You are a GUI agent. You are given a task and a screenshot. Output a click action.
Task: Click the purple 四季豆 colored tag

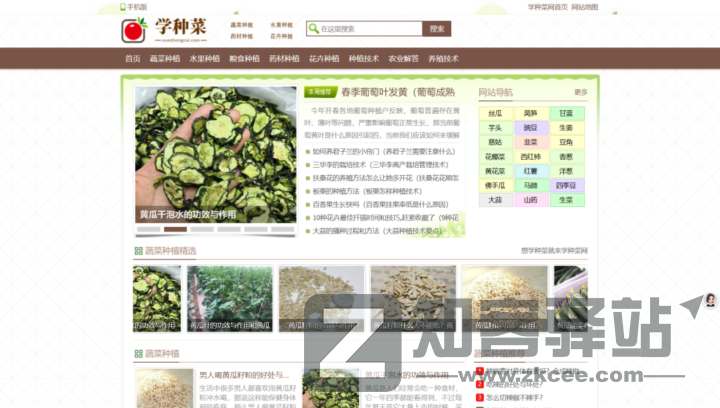pyautogui.click(x=566, y=185)
